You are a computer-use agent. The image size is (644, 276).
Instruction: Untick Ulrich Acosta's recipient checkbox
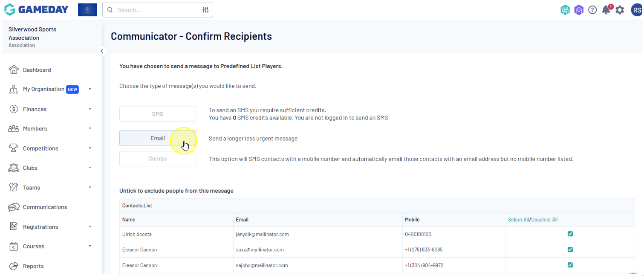(x=570, y=234)
